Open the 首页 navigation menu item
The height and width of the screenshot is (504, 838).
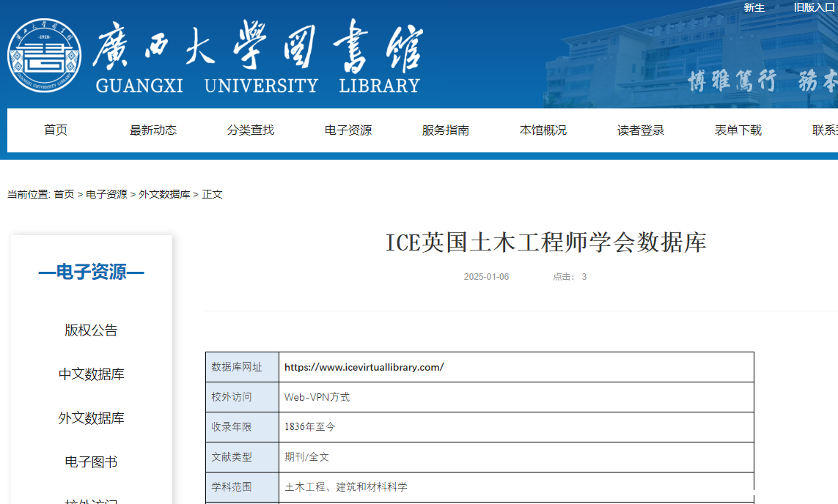56,130
